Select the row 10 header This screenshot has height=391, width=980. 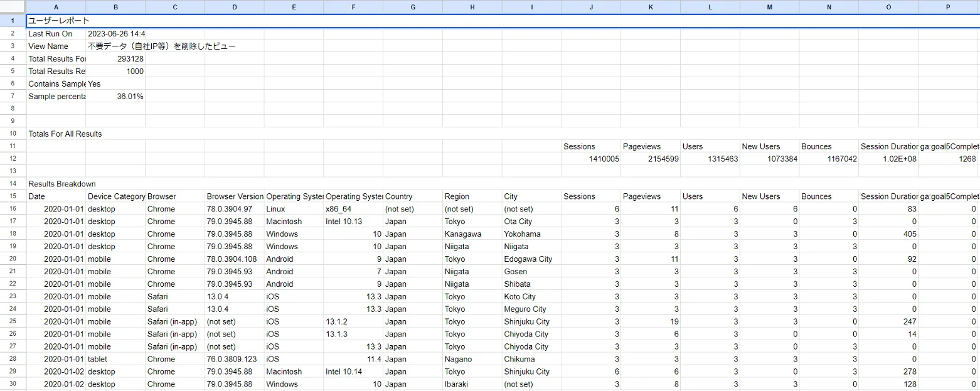13,134
